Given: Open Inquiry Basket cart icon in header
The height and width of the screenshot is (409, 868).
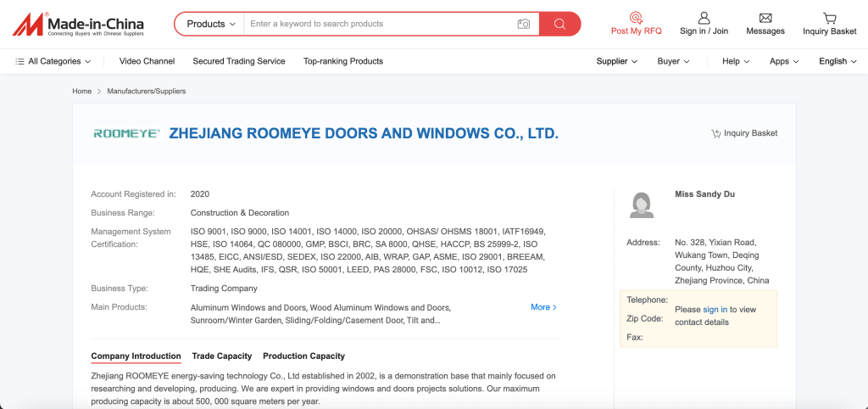Looking at the screenshot, I should [829, 18].
